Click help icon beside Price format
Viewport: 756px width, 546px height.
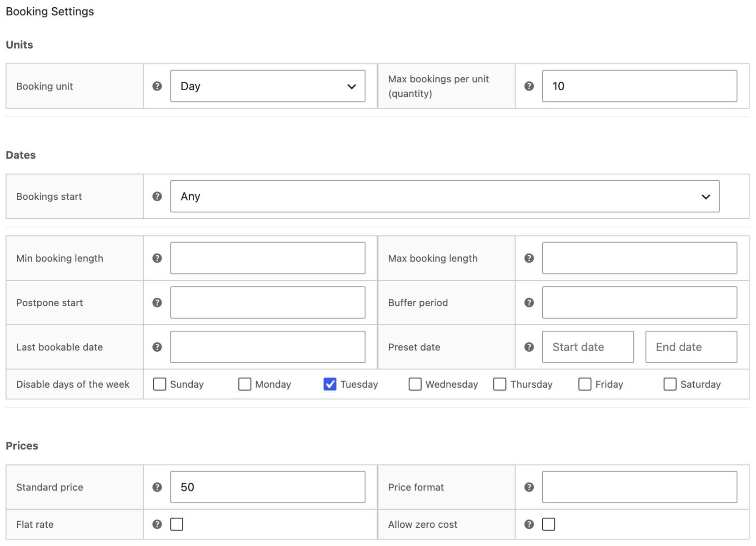[x=529, y=487]
